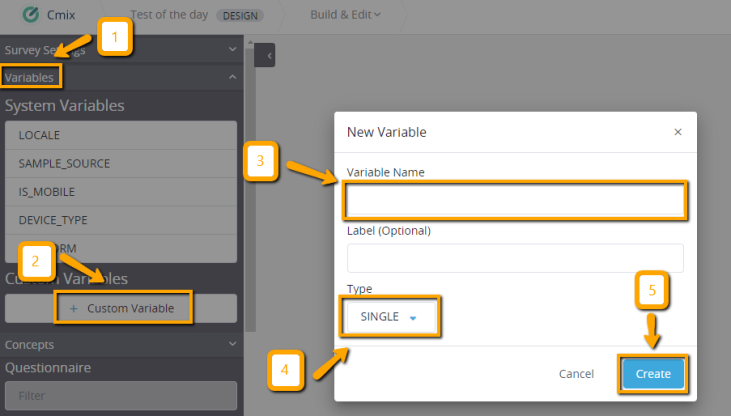The width and height of the screenshot is (731, 416).
Task: Open the SINGLE type dropdown
Action: pos(391,317)
